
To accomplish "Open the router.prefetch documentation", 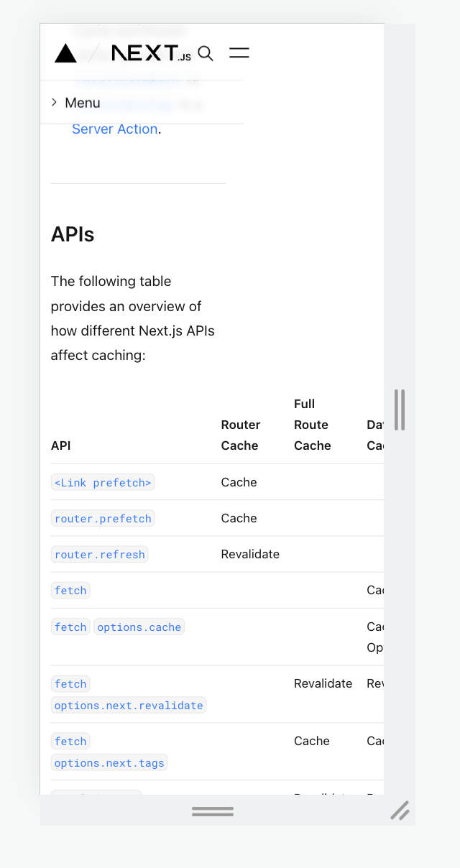I will click(102, 518).
